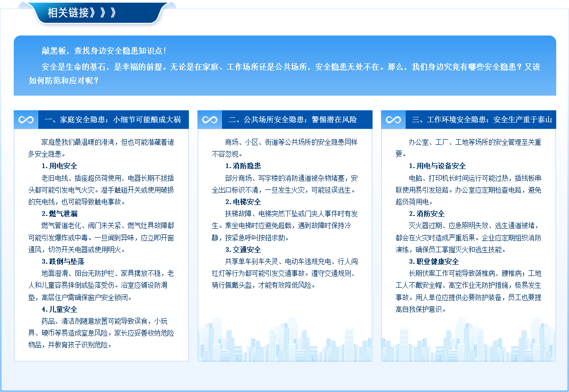Click the 相关链接 section header
Viewport: 569px width, 392px height.
(82, 13)
